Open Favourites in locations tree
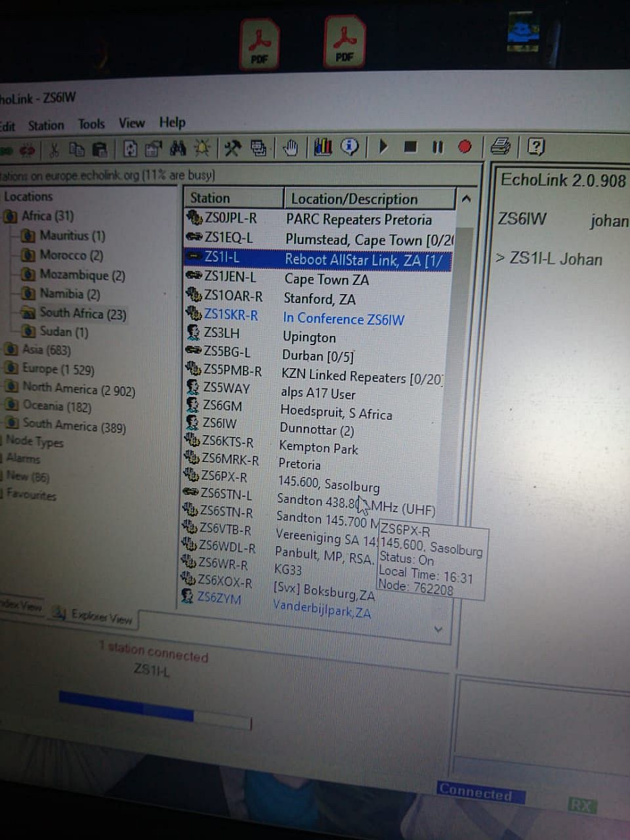630x840 pixels. click(31, 495)
